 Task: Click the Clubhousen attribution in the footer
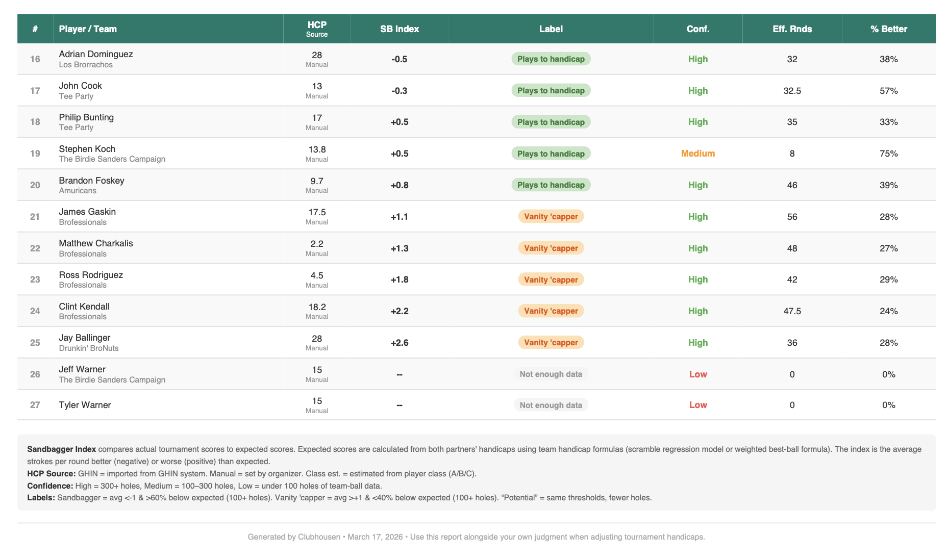click(x=318, y=537)
